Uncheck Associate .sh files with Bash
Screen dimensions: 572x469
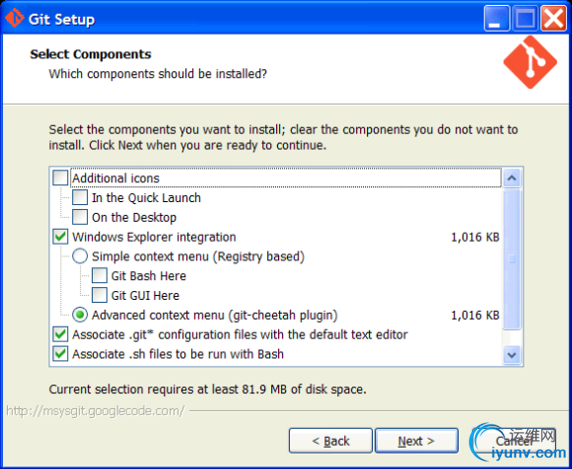[x=60, y=354]
